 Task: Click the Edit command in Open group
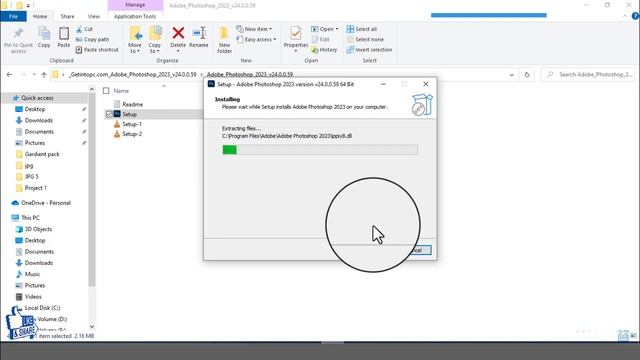[x=321, y=39]
